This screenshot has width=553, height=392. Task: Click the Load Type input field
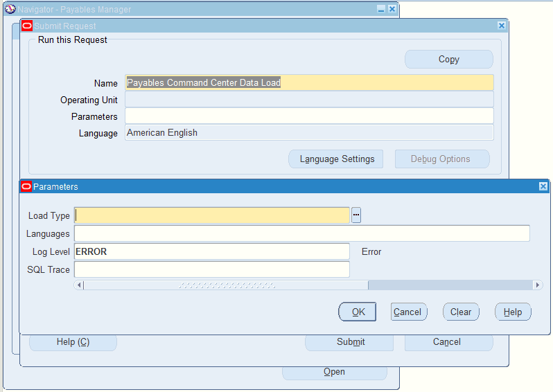212,215
